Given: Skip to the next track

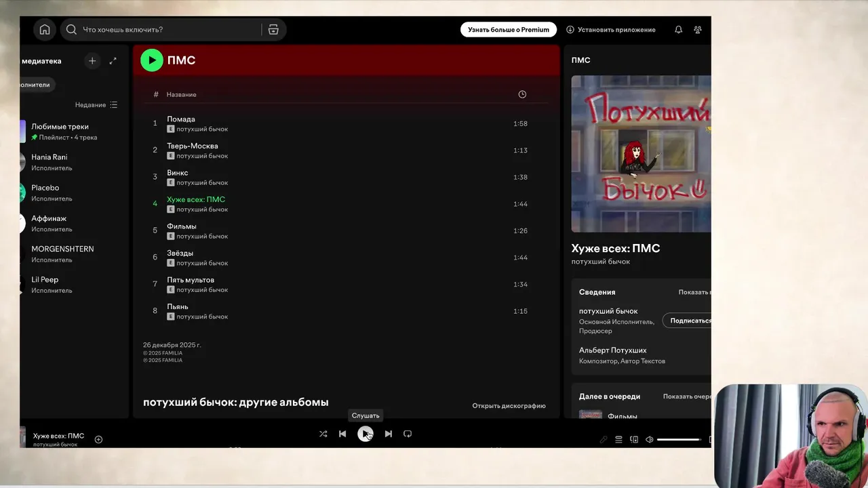Looking at the screenshot, I should [388, 434].
